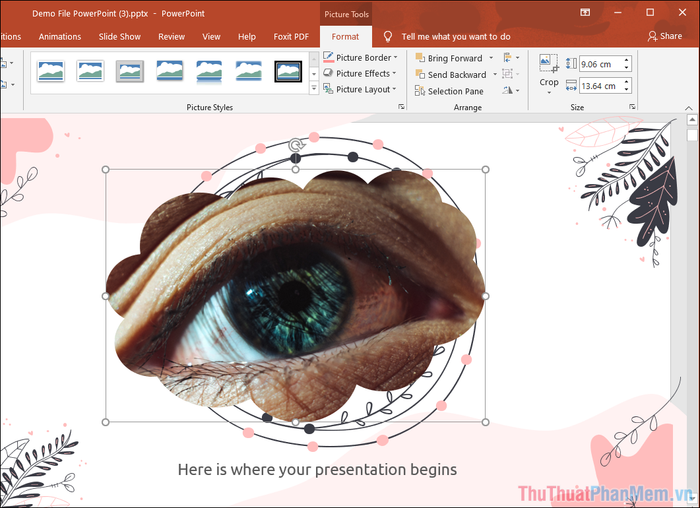Open Picture Styles dialog launcher

point(401,107)
